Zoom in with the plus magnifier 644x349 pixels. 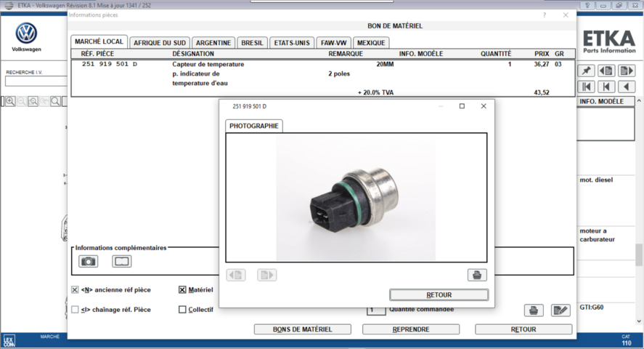tap(10, 101)
